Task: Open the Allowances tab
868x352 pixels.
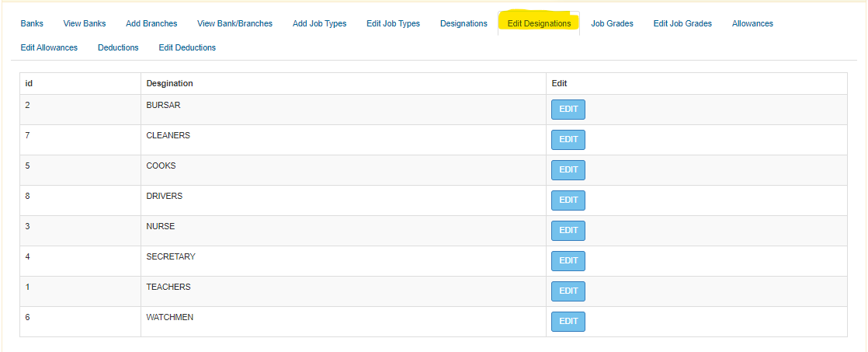Action: tap(752, 23)
